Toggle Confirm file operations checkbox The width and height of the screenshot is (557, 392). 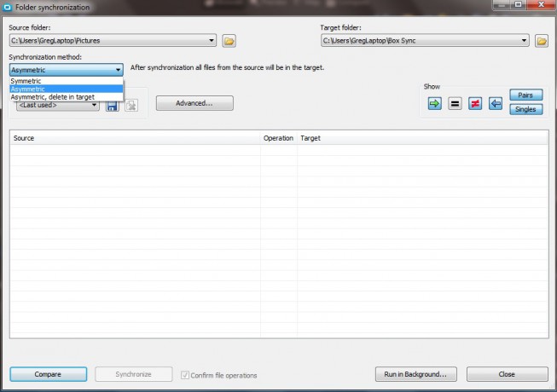pos(185,375)
